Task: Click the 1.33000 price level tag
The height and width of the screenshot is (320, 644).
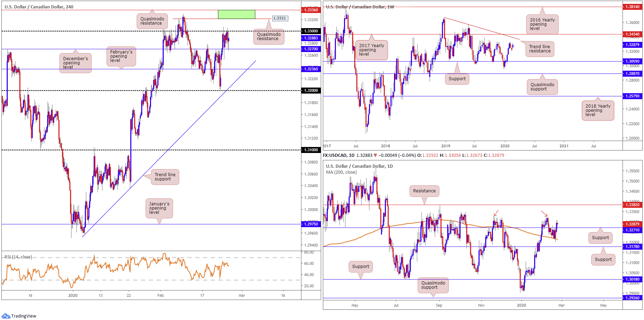Action: pos(311,31)
